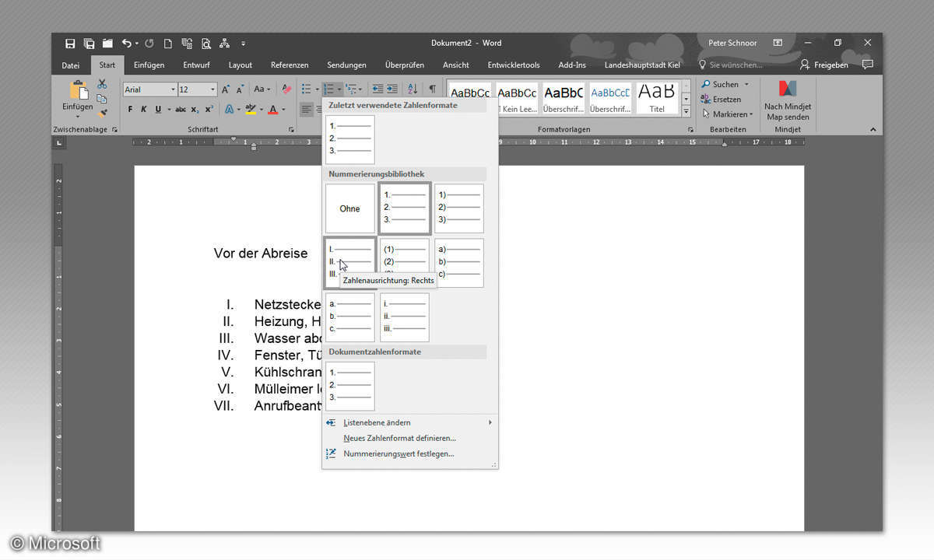Switch to the Überprüfen tab
Screen dimensions: 934x560
point(405,65)
